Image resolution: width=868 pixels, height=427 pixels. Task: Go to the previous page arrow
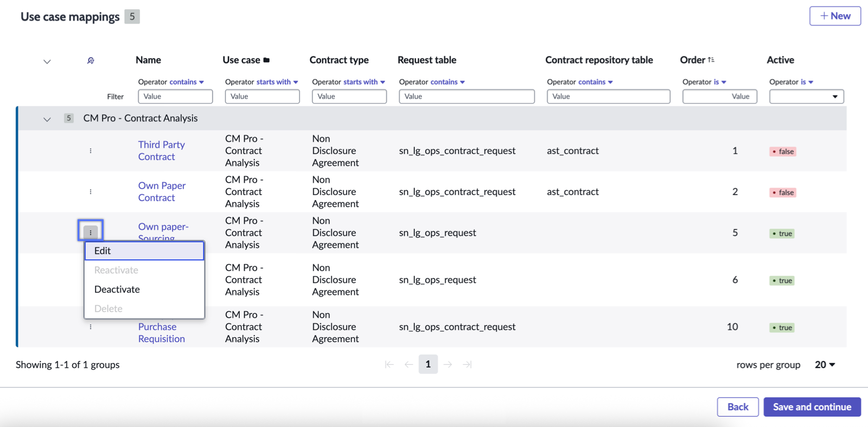point(409,365)
